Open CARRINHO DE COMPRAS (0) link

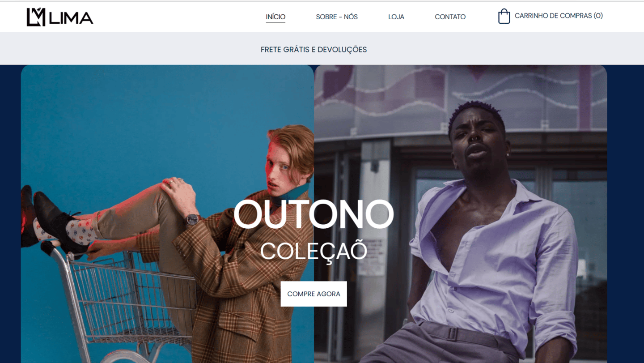tap(559, 16)
